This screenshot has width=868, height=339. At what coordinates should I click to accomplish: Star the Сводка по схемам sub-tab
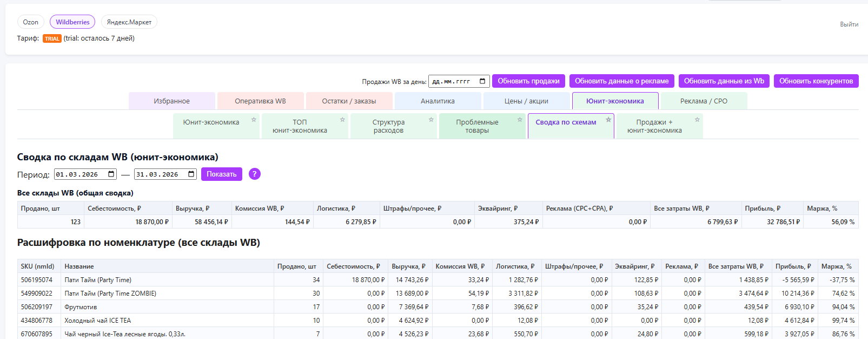608,120
